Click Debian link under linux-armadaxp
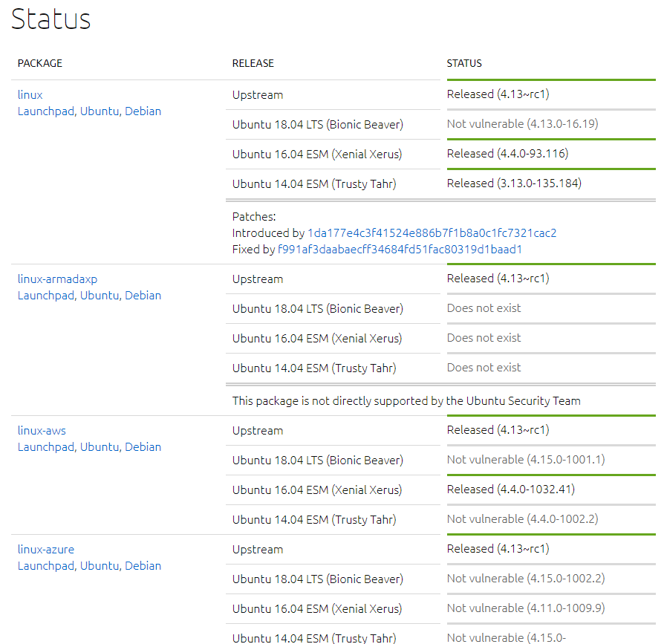Image resolution: width=664 pixels, height=644 pixels. coord(143,296)
